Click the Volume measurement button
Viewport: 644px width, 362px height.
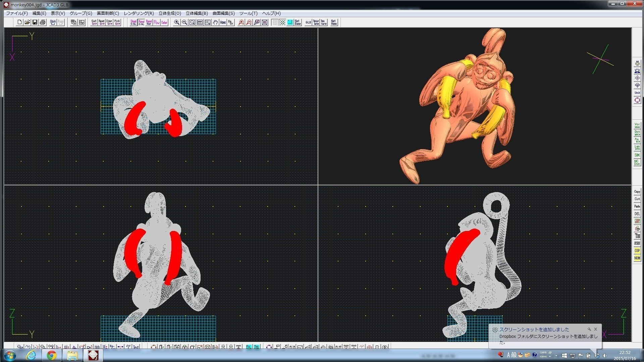pyautogui.click(x=637, y=126)
